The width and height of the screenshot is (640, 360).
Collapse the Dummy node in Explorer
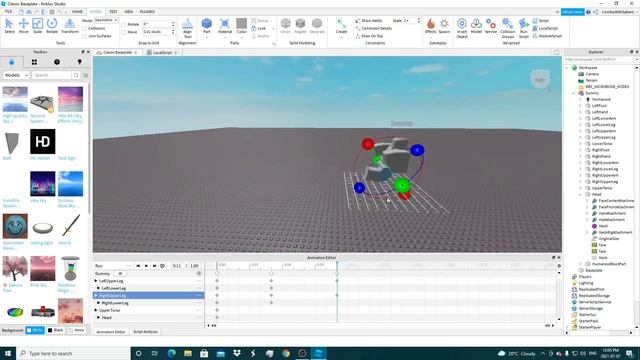(574, 93)
